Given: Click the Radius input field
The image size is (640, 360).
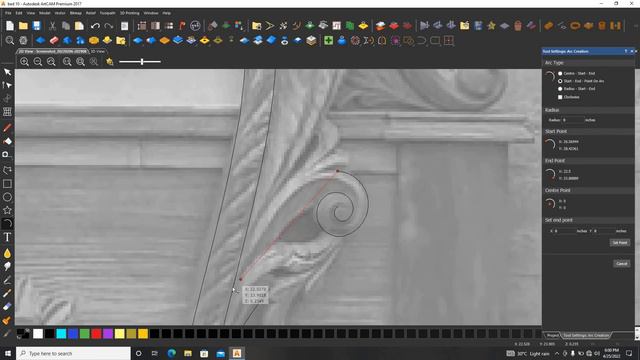Looking at the screenshot, I should click(573, 120).
